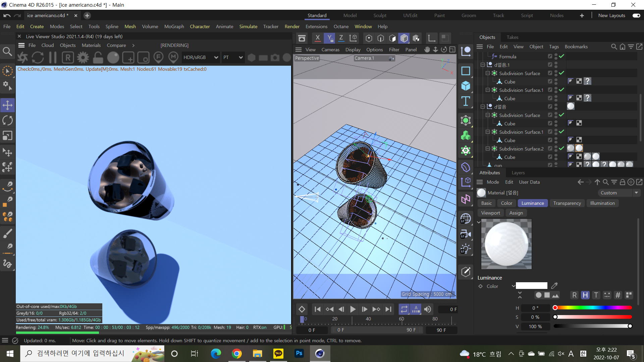This screenshot has height=362, width=644.
Task: Toggle the X axis lock
Action: tap(318, 38)
